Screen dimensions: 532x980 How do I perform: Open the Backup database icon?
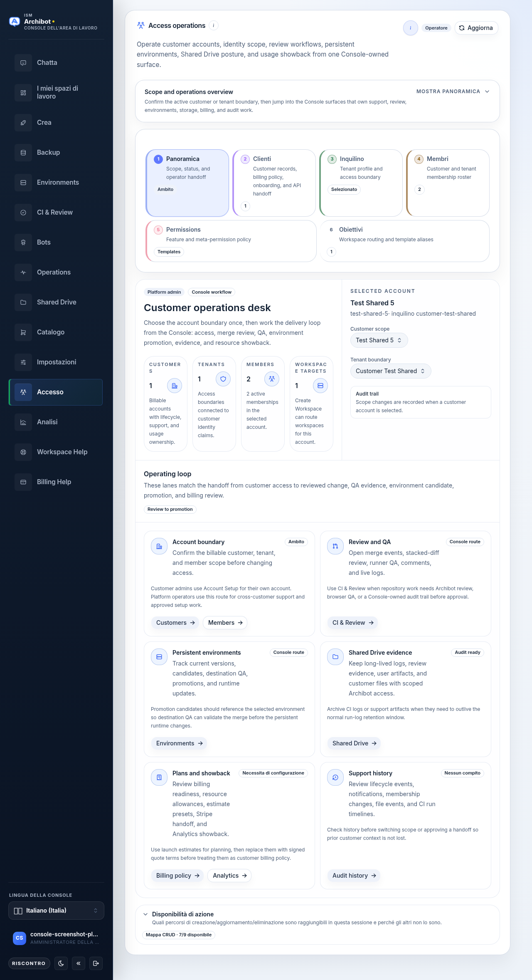point(23,153)
